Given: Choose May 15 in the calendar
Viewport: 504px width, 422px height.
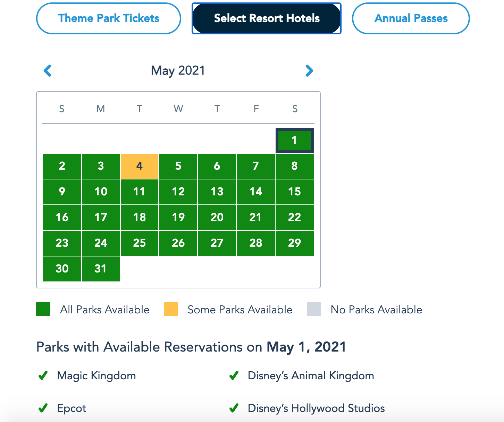Looking at the screenshot, I should 294,192.
